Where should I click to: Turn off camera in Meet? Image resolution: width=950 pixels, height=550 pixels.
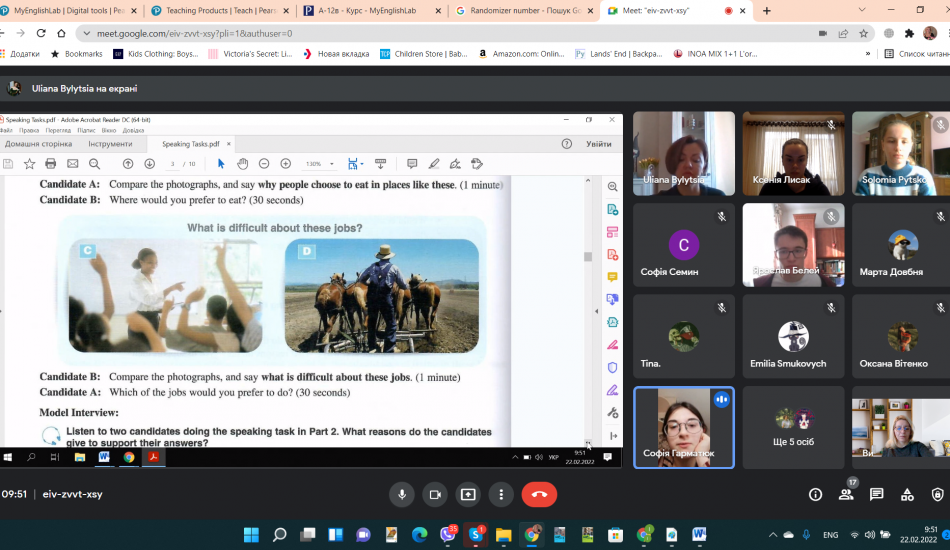tap(435, 494)
